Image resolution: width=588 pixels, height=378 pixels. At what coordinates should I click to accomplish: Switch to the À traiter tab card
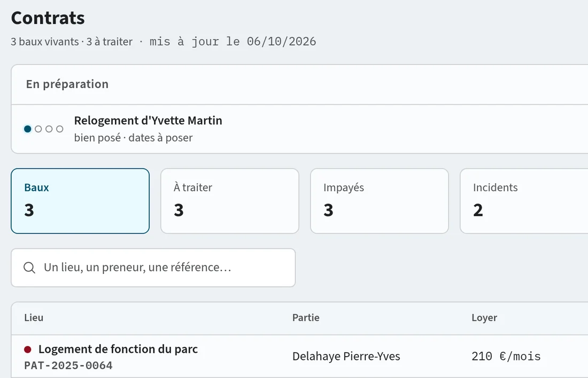tap(230, 201)
